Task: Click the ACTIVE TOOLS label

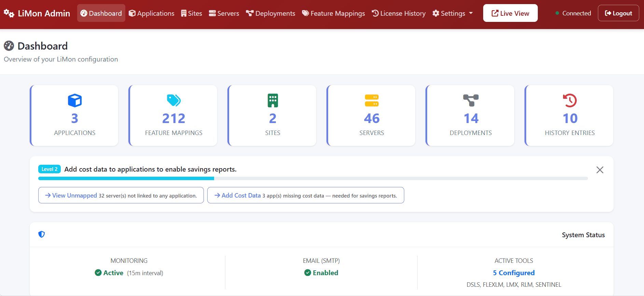Action: tap(514, 261)
